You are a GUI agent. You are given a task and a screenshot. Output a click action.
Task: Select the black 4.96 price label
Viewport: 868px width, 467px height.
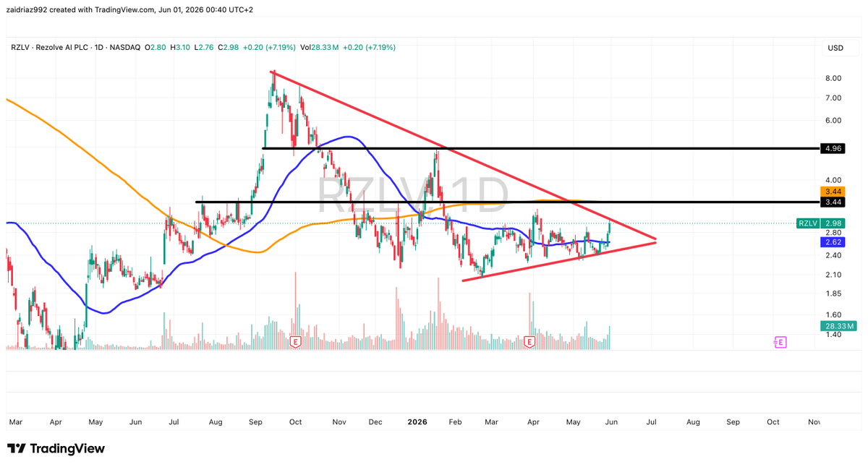833,148
